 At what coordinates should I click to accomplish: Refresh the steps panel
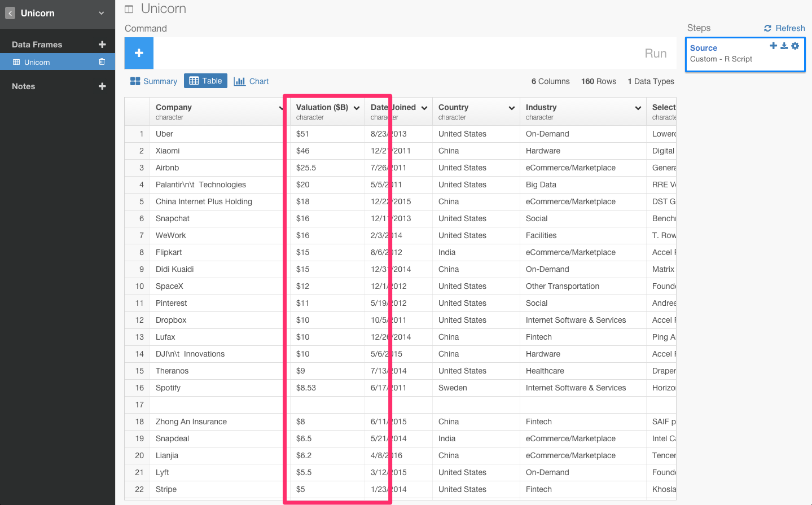click(x=784, y=28)
